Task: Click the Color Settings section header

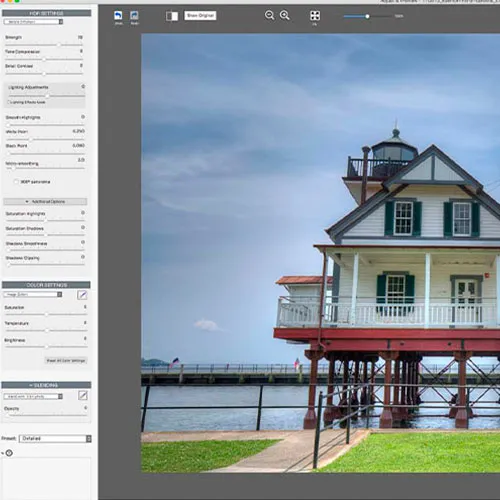Action: (46, 285)
